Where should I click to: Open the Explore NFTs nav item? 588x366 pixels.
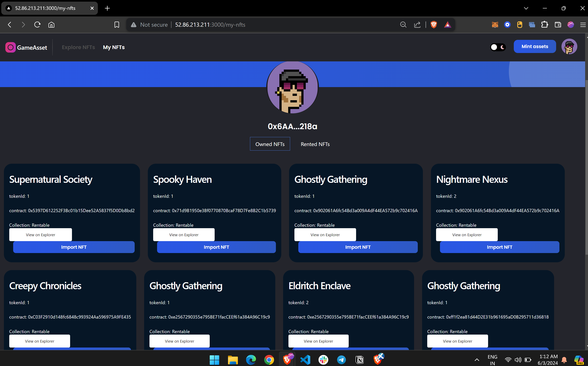coord(78,47)
